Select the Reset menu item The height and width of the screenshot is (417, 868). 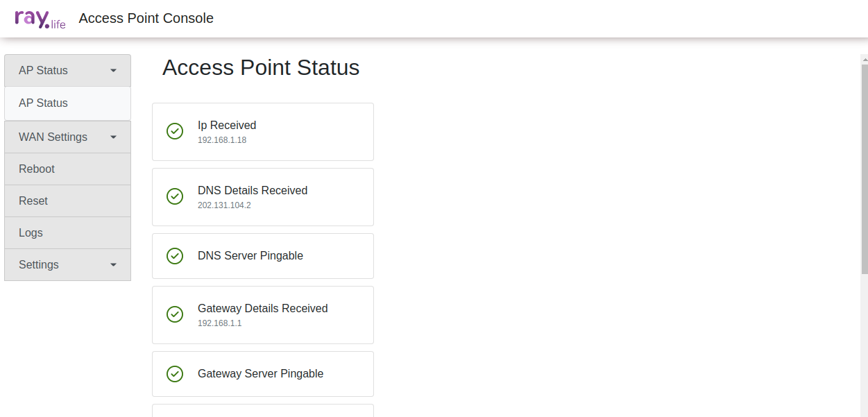pyautogui.click(x=67, y=201)
